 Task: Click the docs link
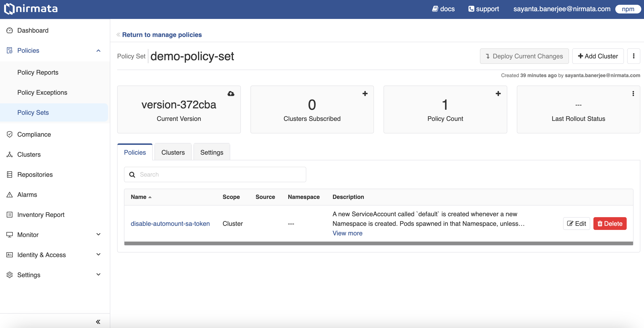click(x=447, y=9)
